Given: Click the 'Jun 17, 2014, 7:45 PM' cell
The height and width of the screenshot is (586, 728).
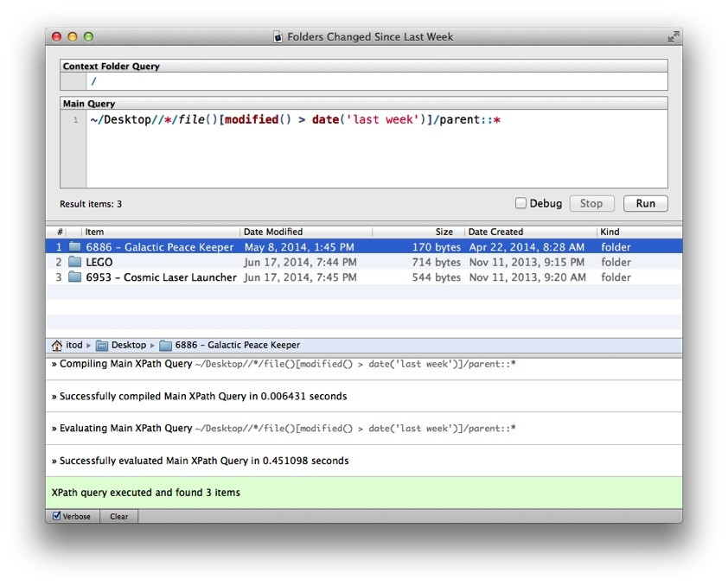Looking at the screenshot, I should tap(300, 277).
